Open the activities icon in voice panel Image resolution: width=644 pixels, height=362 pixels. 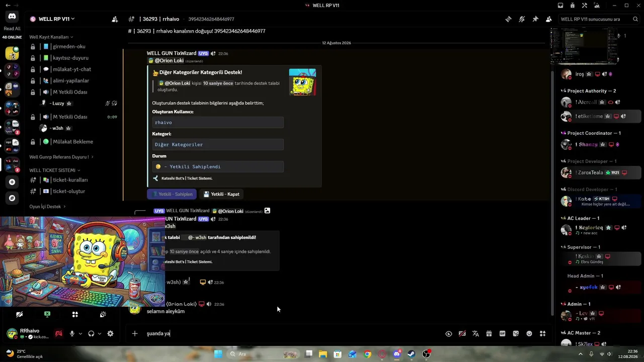(x=75, y=314)
